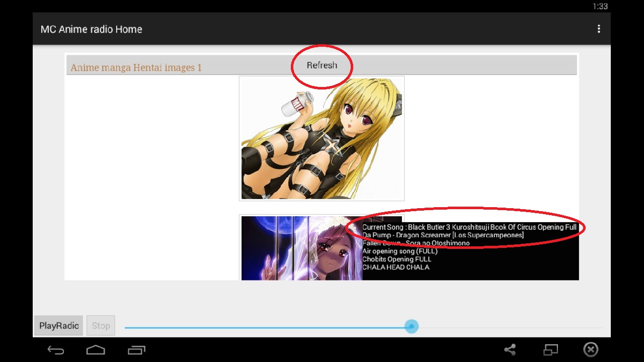Select 'Chobits Opening FULL' song entry
This screenshot has height=362, width=644.
coord(397,259)
